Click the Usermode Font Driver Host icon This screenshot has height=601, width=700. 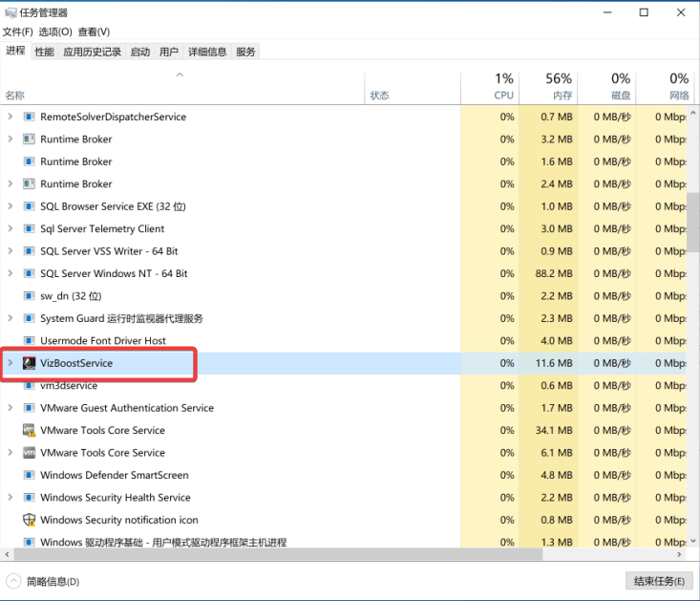[x=29, y=341]
